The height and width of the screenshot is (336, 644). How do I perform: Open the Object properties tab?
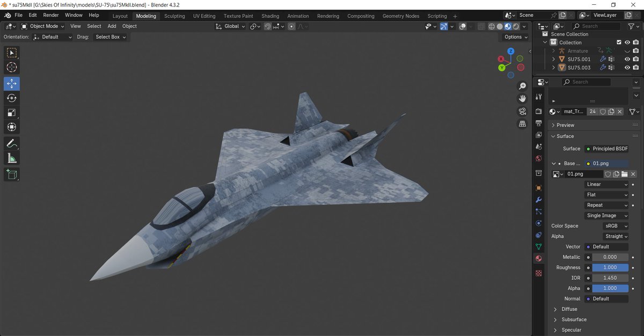(539, 188)
